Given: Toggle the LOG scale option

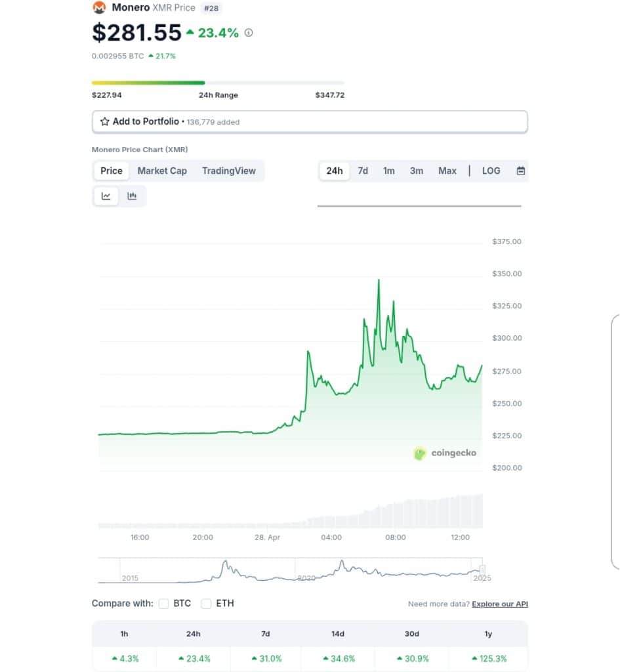Looking at the screenshot, I should coord(491,171).
